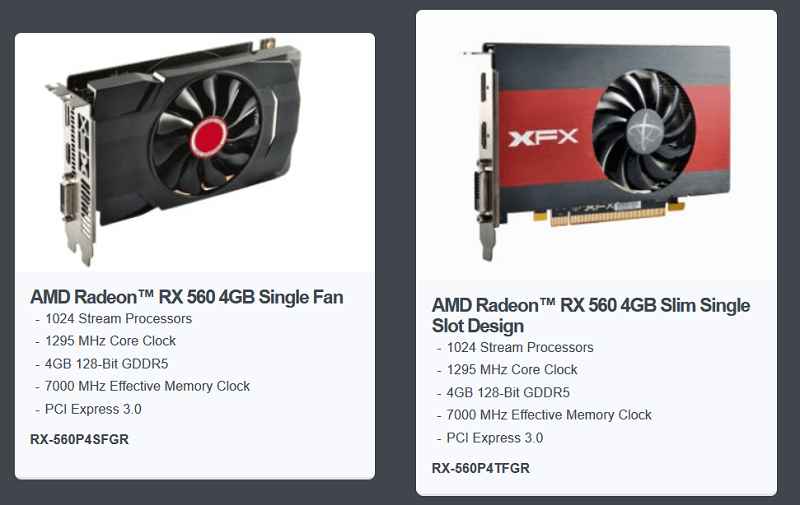
Task: Click the red fan hub on the left card
Action: (x=209, y=136)
